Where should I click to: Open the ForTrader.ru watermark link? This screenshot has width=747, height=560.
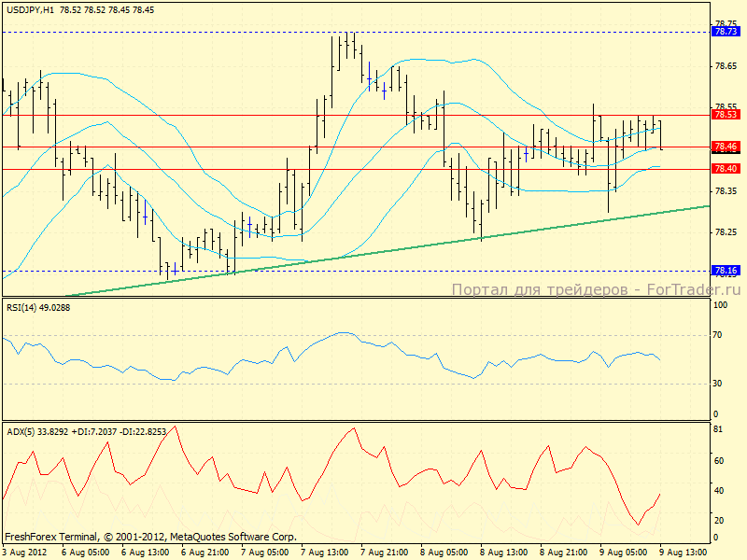[x=596, y=289]
